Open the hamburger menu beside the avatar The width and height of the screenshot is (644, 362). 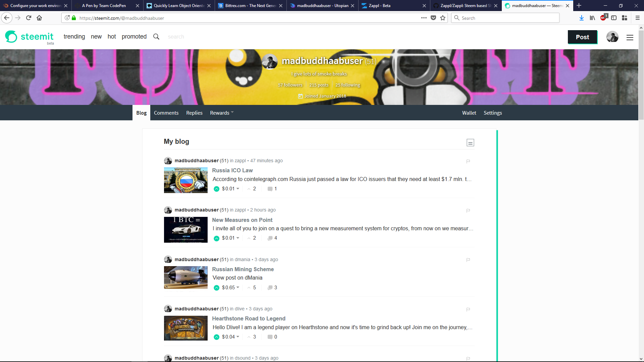pos(630,38)
